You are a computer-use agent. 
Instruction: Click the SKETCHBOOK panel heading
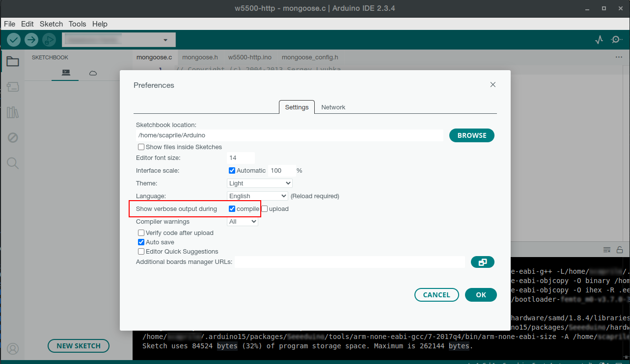pos(50,57)
